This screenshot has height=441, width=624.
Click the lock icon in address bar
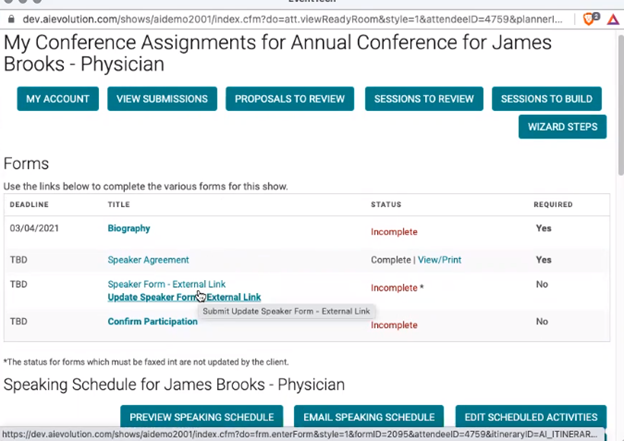point(10,16)
